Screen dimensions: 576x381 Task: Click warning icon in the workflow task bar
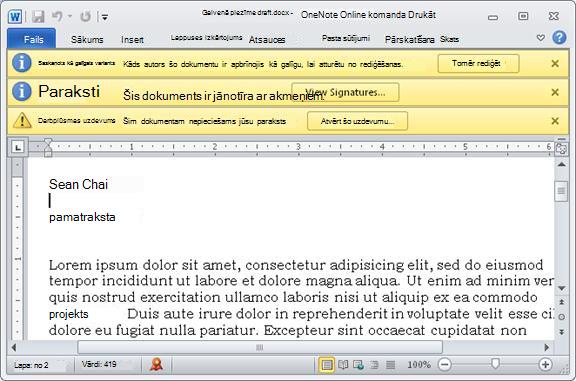point(22,121)
